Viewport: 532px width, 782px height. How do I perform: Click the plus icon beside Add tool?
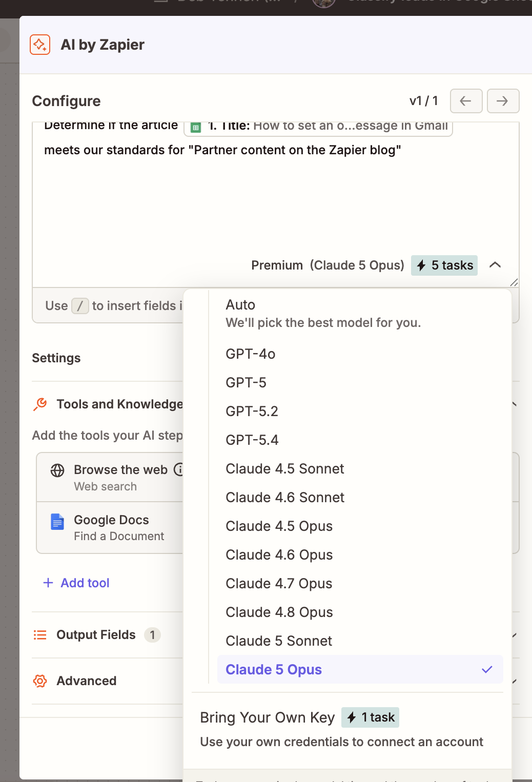coord(48,583)
